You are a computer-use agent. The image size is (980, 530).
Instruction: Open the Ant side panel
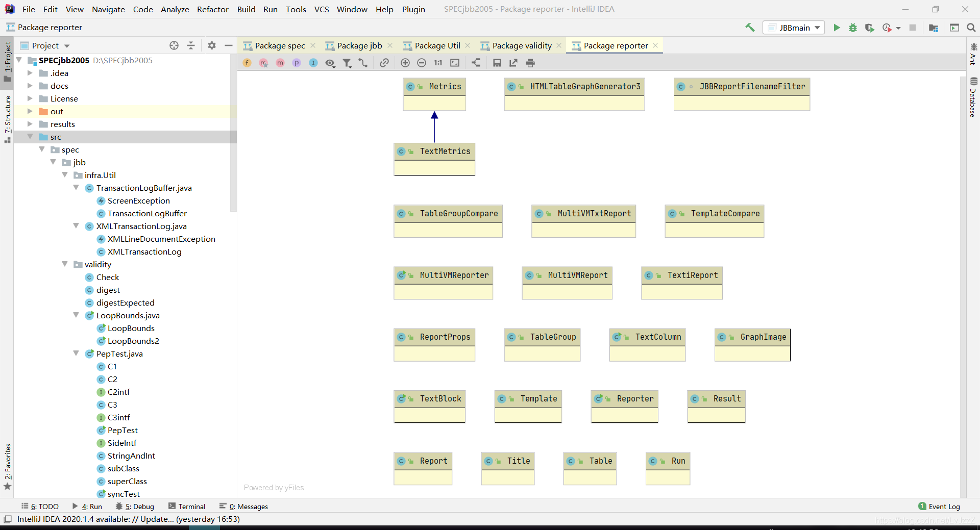(x=973, y=54)
